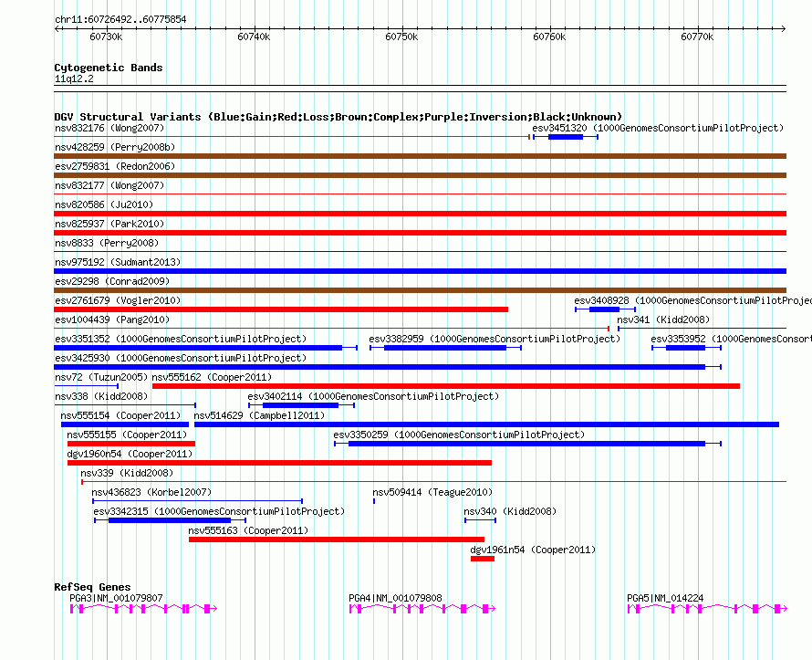Click the 60750k ruler mark
The image size is (812, 660).
[x=401, y=37]
